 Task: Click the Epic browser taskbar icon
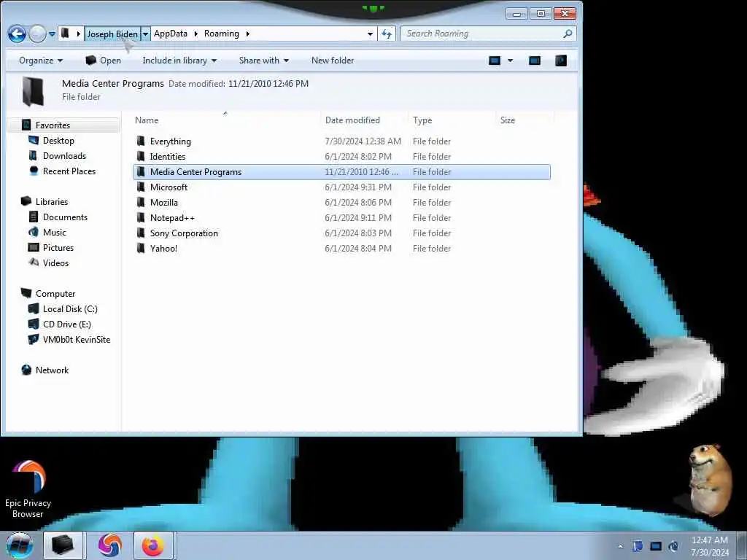110,545
